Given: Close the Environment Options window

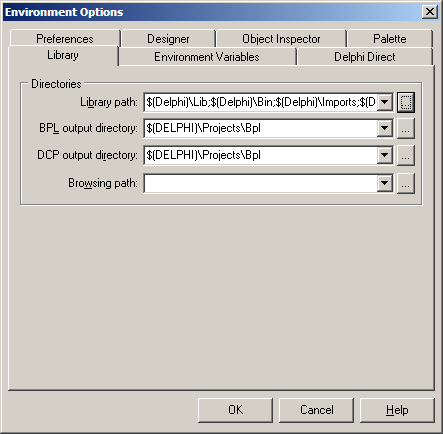Looking at the screenshot, I should [x=430, y=12].
